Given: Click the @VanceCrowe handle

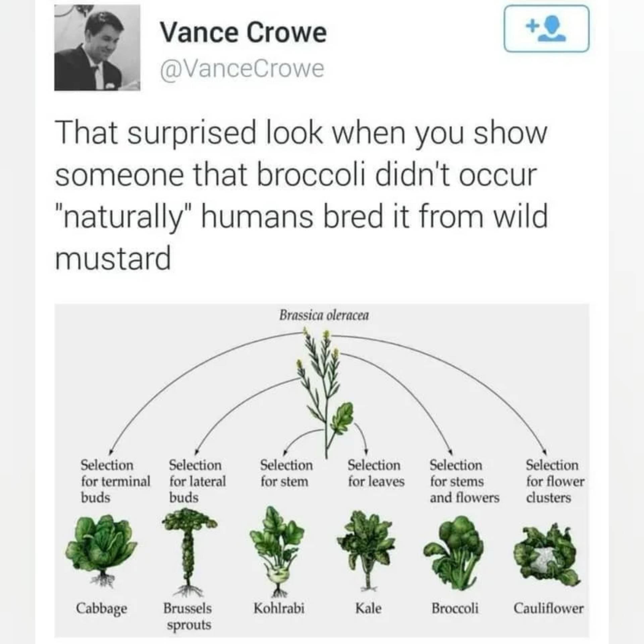Looking at the screenshot, I should (x=241, y=69).
